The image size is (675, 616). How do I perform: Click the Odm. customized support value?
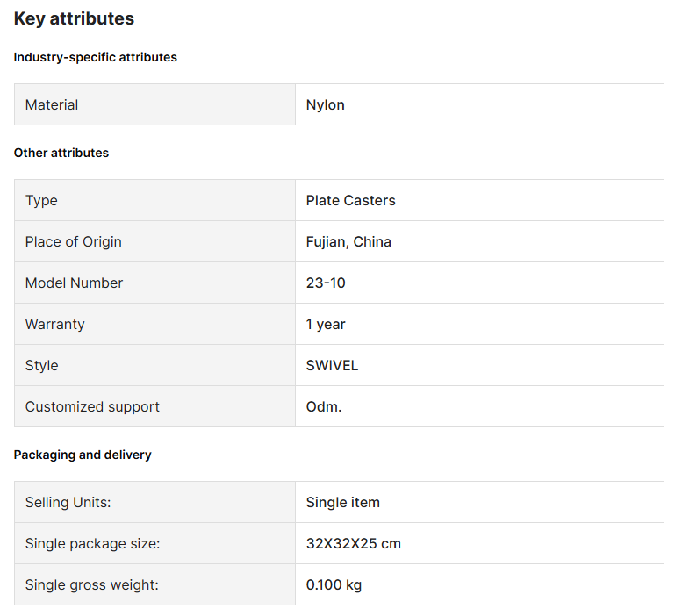(x=323, y=406)
